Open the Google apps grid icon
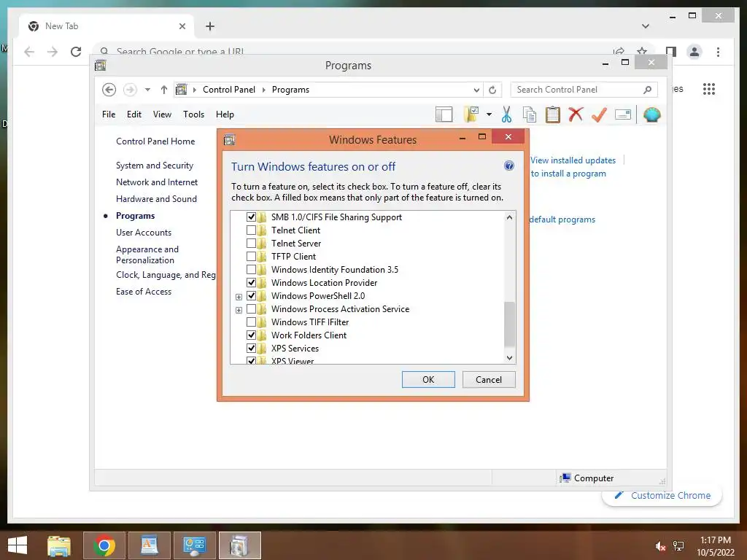The image size is (747, 560). click(x=709, y=89)
